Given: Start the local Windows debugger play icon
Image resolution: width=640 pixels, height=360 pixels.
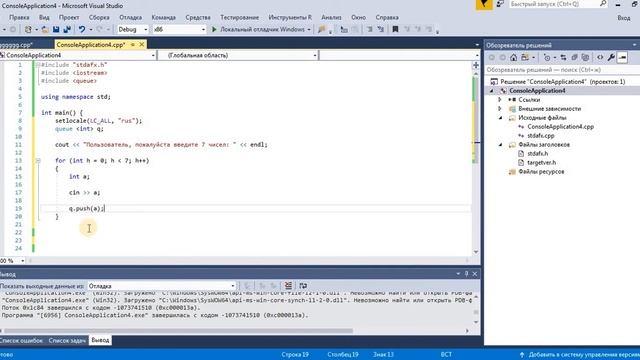Looking at the screenshot, I should pos(214,29).
